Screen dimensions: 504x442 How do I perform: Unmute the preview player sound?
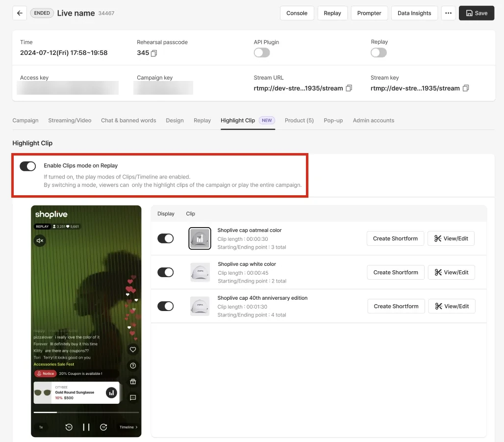tap(40, 241)
